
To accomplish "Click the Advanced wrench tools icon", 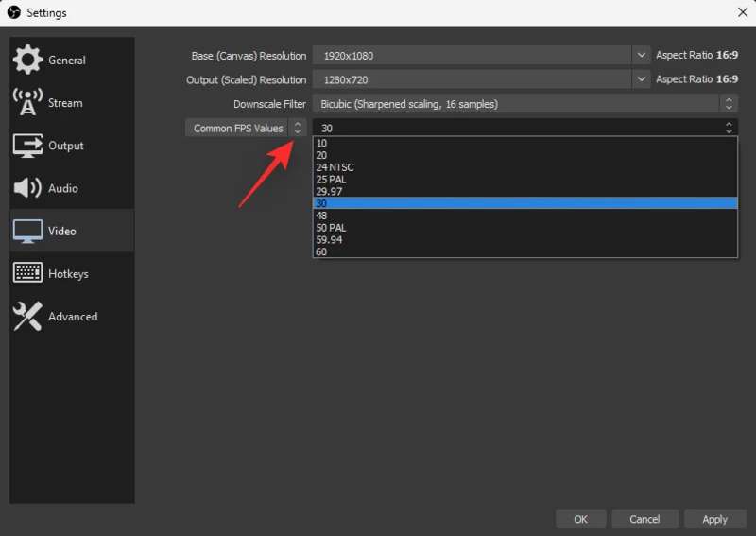I will [x=27, y=317].
